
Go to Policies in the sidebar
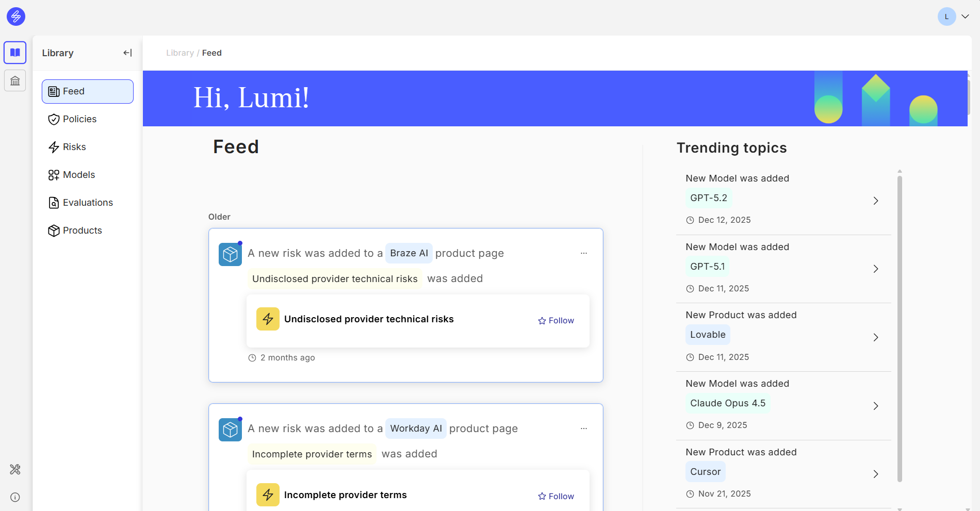[79, 119]
